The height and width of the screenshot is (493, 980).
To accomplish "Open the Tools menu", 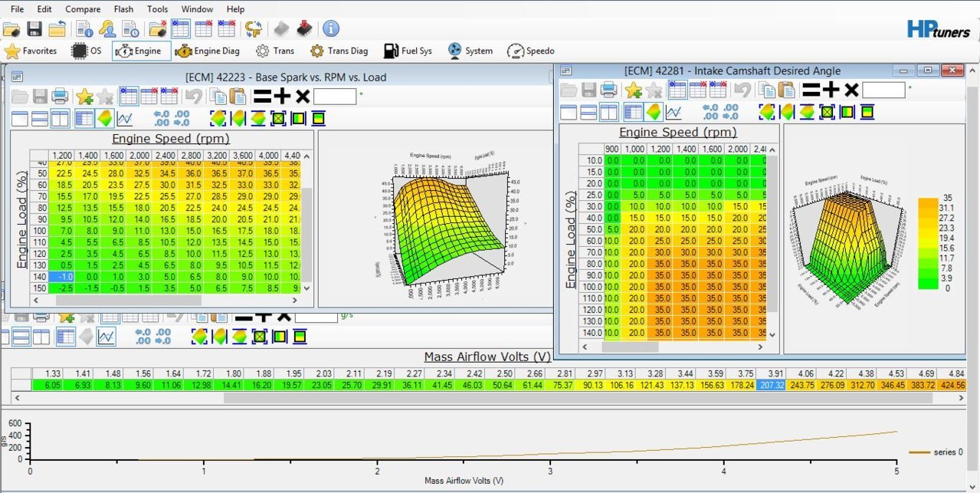I will tap(157, 9).
